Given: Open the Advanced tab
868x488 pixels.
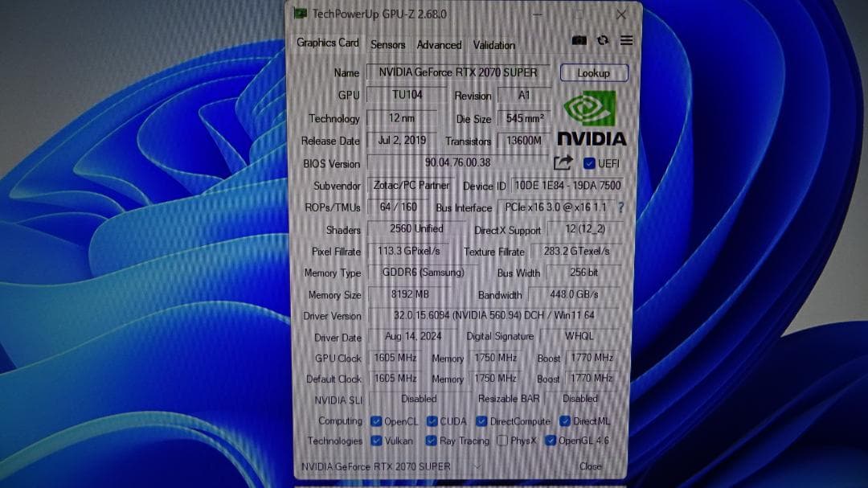Looking at the screenshot, I should 439,45.
